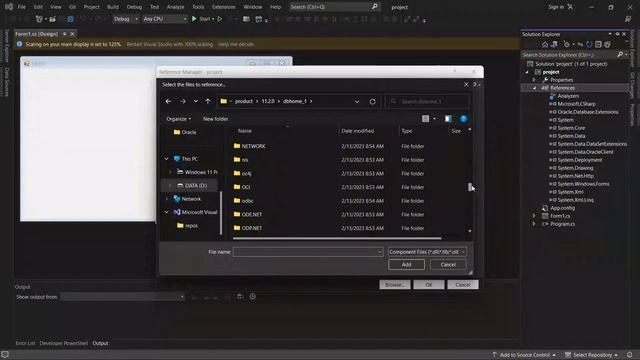640x360 pixels.
Task: Select System.Data.OracleClient reference
Action: click(585, 152)
